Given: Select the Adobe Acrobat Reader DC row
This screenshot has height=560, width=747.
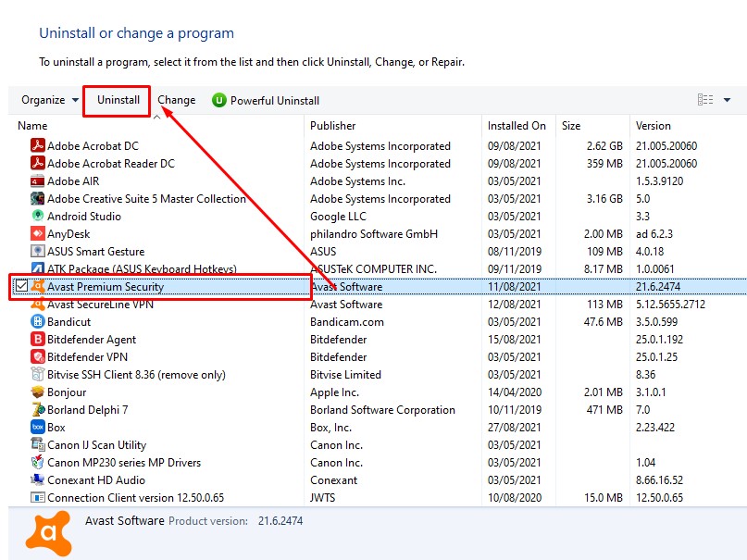Looking at the screenshot, I should (378, 163).
